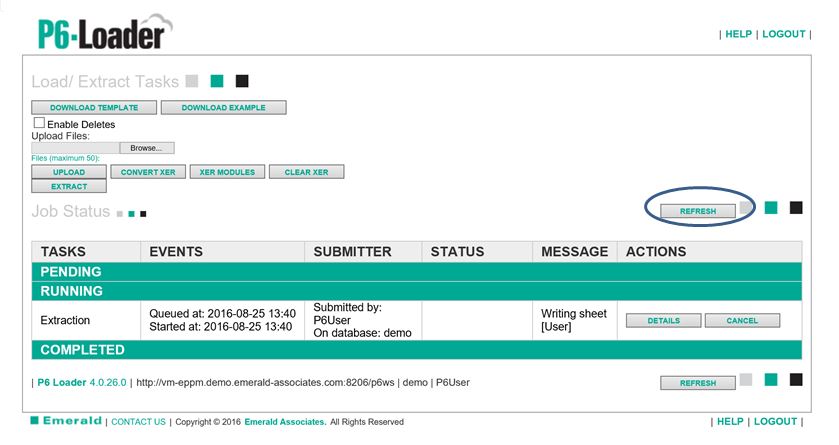Click the upload file path field
The width and height of the screenshot is (839, 445).
pyautogui.click(x=75, y=148)
